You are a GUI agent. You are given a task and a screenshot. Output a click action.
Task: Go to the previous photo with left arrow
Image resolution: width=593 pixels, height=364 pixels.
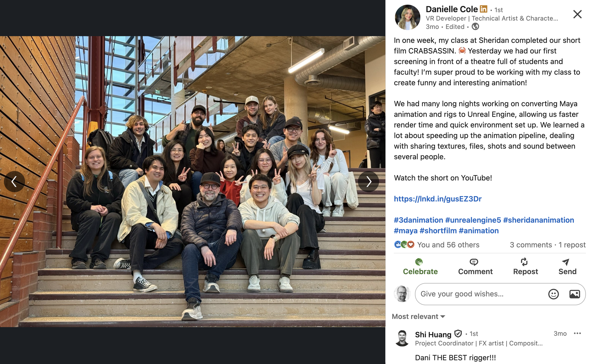[x=14, y=181]
